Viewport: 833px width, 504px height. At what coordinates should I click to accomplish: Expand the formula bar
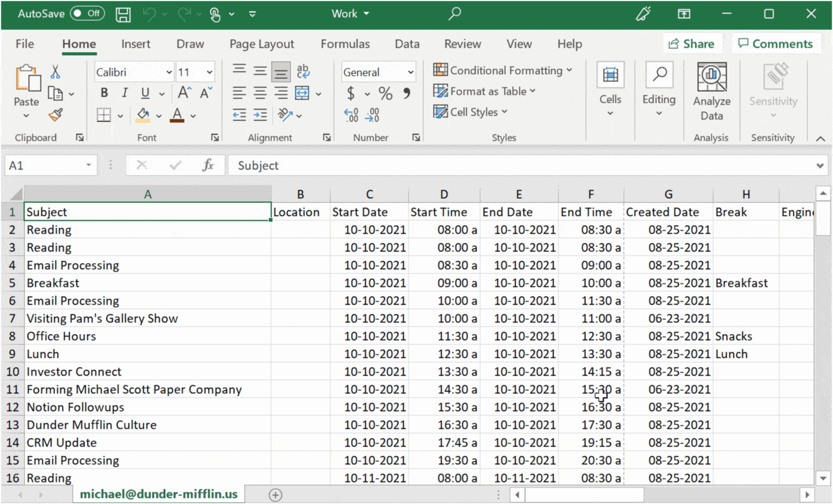[x=820, y=166]
